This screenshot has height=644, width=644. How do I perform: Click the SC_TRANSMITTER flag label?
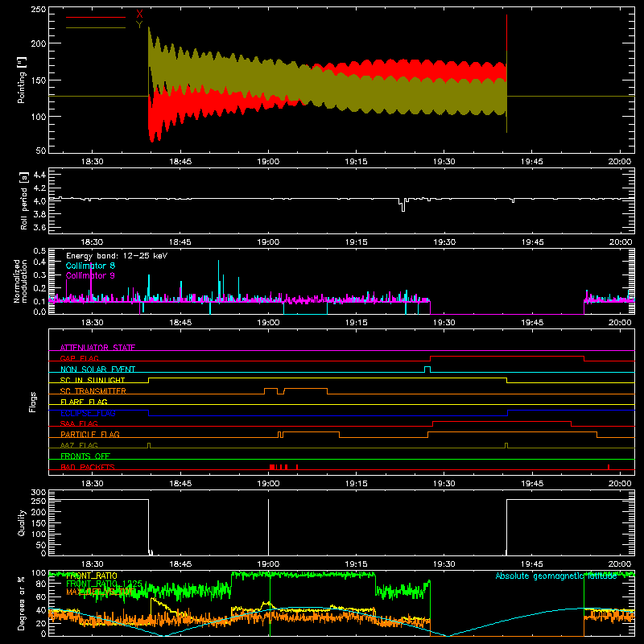pos(93,391)
